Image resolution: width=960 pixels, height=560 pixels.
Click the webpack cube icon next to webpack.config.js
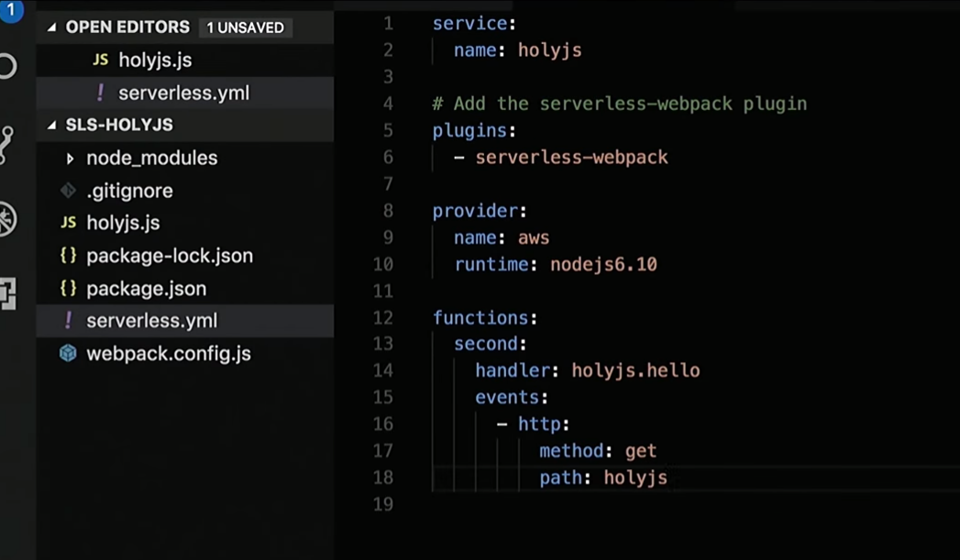click(67, 353)
